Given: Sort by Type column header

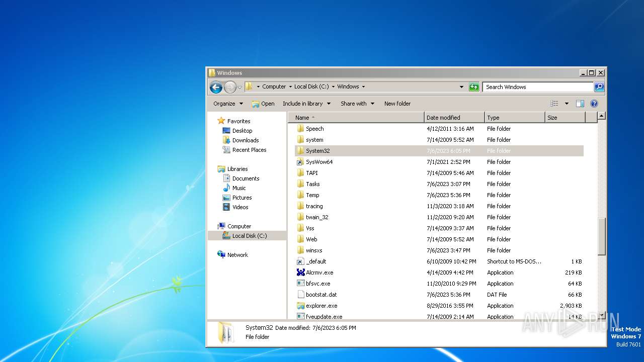Looking at the screenshot, I should [x=515, y=118].
